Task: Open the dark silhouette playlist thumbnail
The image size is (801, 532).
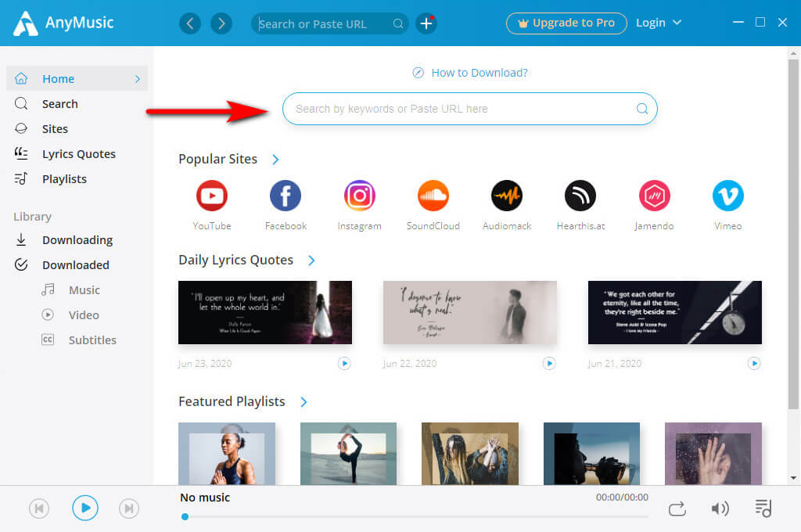Action: click(x=591, y=453)
